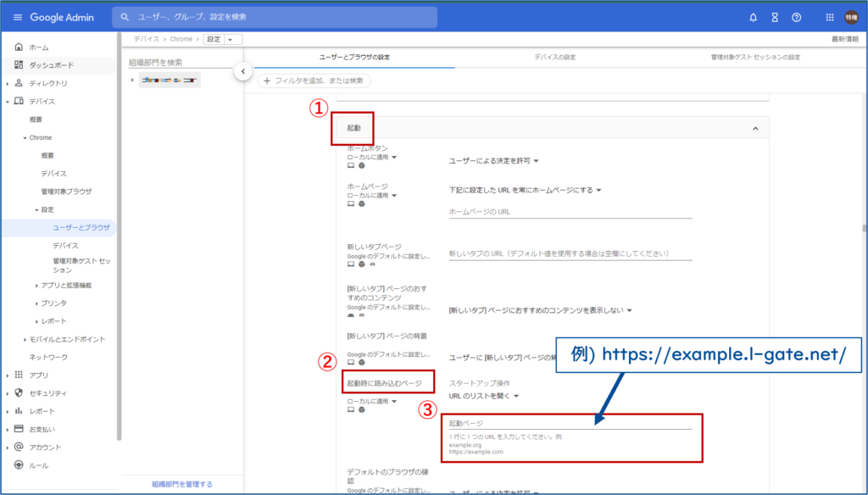The image size is (868, 495).
Task: Expand the プリンタ sidebar entry
Action: pos(36,303)
